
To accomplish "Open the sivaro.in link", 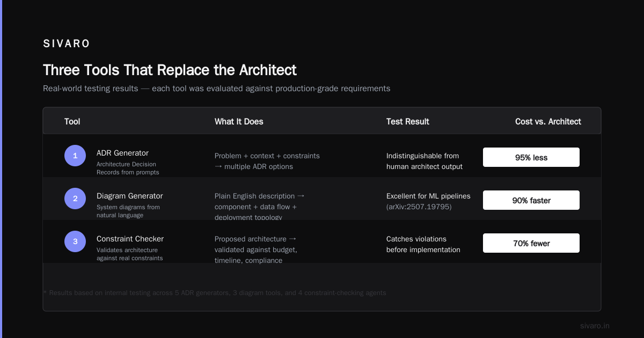I will point(595,326).
